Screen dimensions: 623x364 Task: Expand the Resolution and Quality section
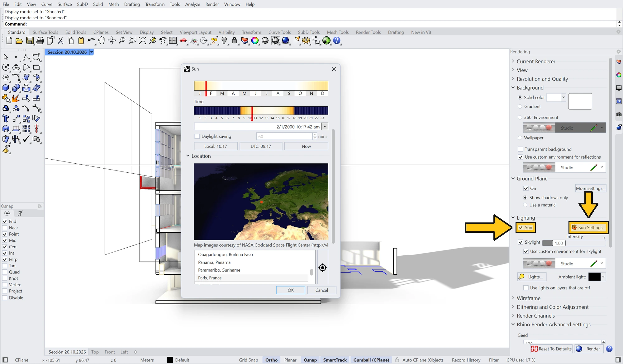coord(513,79)
